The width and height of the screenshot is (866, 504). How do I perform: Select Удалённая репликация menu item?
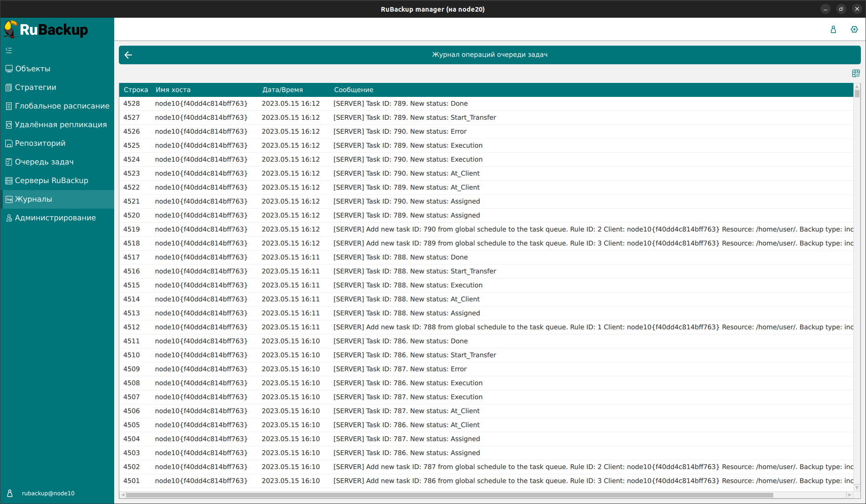[61, 124]
